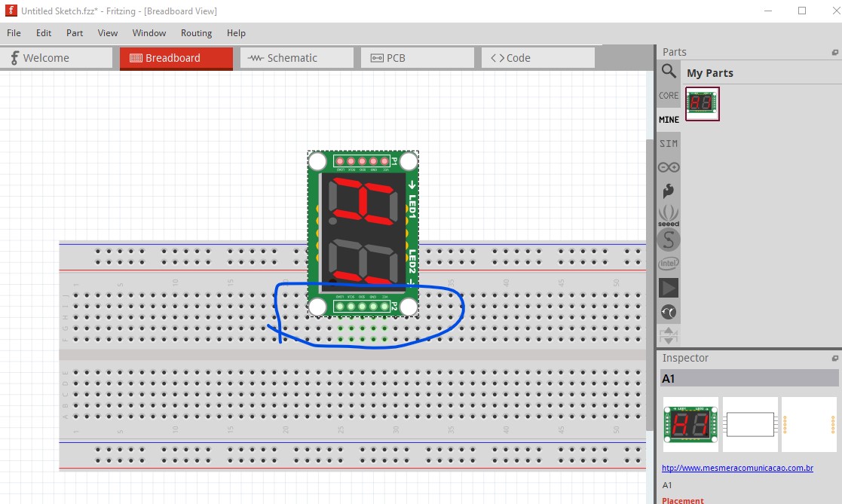The width and height of the screenshot is (842, 504).
Task: Open the Intel parts bin
Action: [668, 263]
